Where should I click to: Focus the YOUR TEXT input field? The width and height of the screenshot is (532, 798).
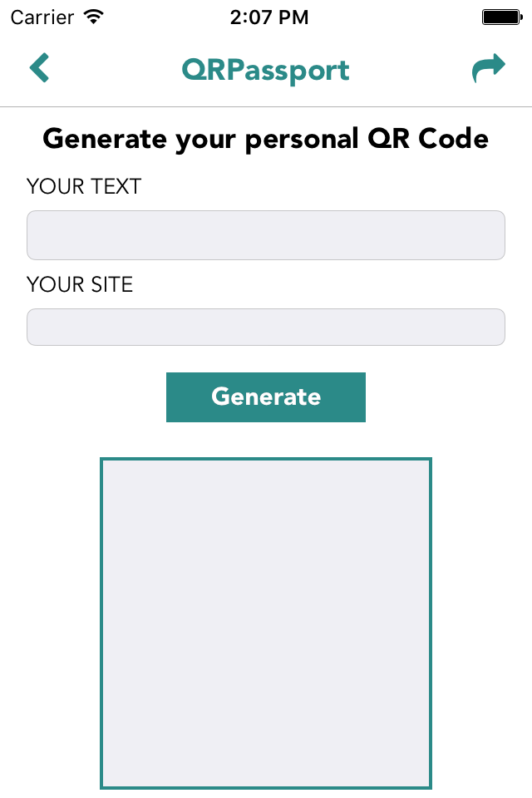tap(266, 235)
